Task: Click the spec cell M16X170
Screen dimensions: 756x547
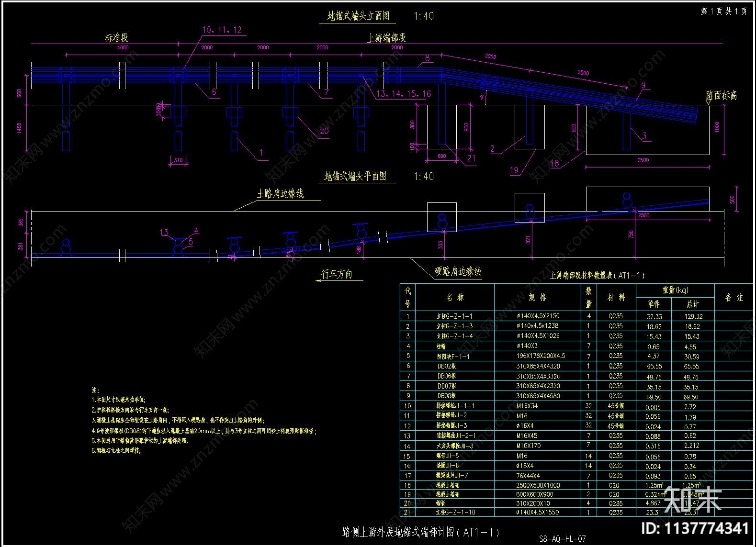Action: click(x=529, y=446)
